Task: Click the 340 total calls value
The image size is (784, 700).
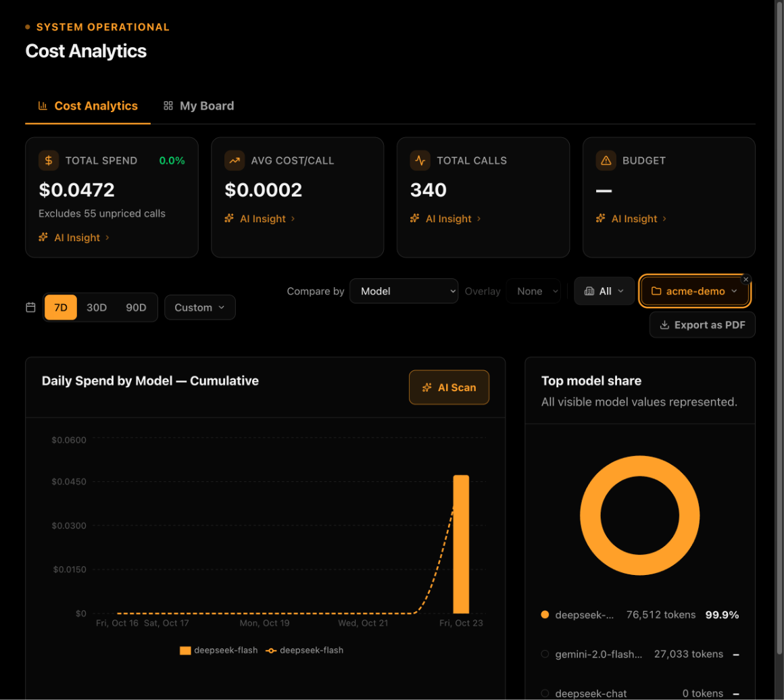Action: [x=428, y=190]
